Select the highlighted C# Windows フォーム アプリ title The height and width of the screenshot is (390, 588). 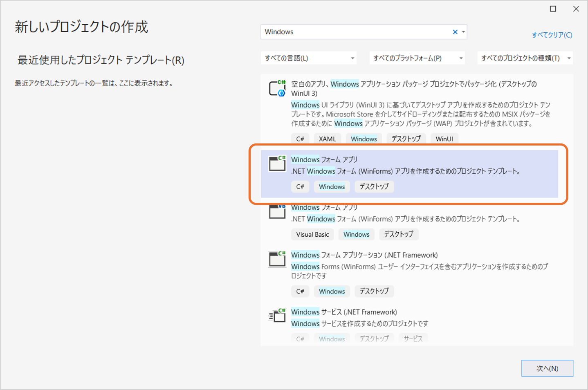(324, 159)
